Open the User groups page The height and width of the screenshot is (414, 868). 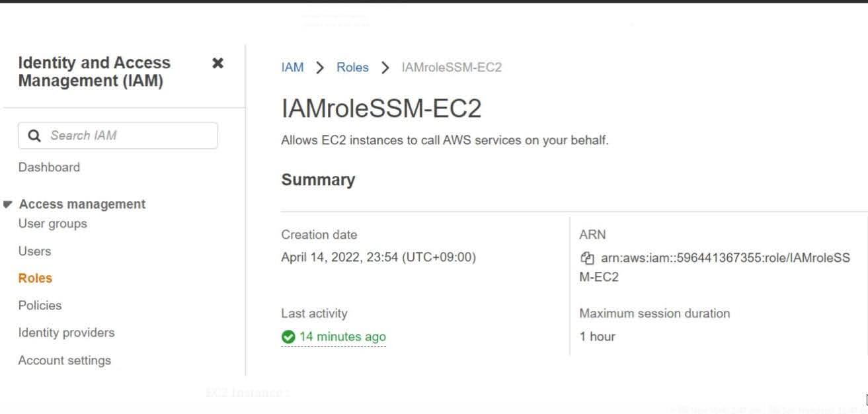coord(52,224)
